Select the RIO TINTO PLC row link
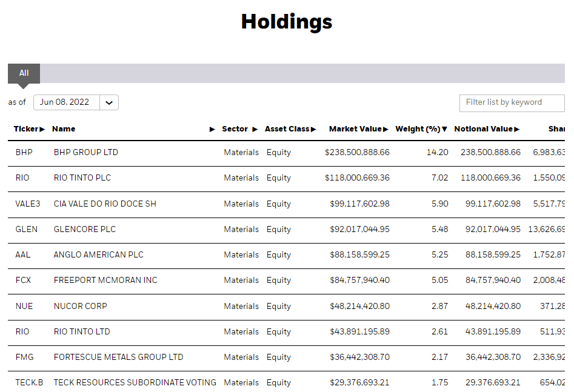The height and width of the screenshot is (392, 574). 82,178
